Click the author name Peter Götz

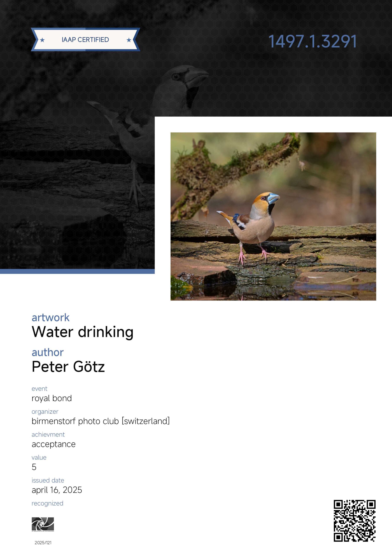pos(68,366)
